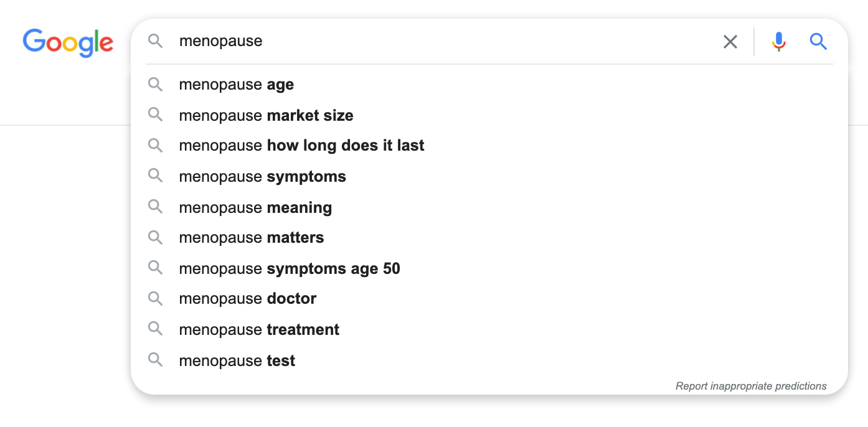Select the 'menopause test' suggestion
The width and height of the screenshot is (868, 427).
tap(237, 360)
